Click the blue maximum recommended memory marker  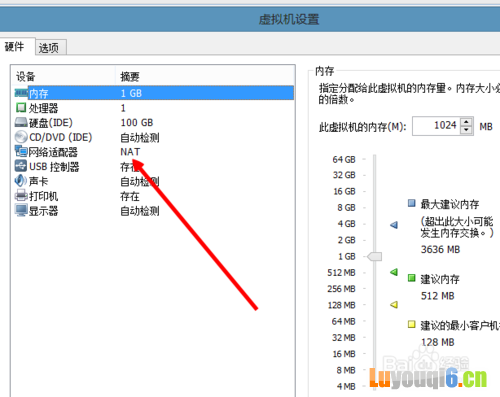coord(394,225)
